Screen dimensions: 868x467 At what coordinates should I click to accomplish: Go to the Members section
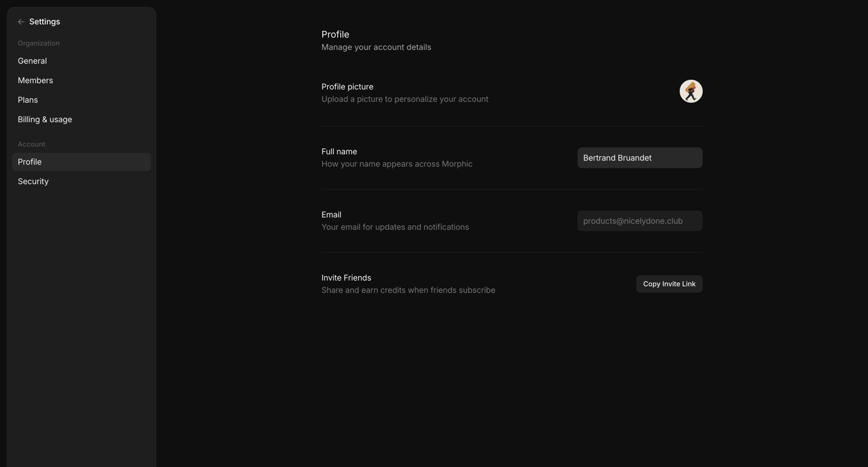pyautogui.click(x=81, y=80)
